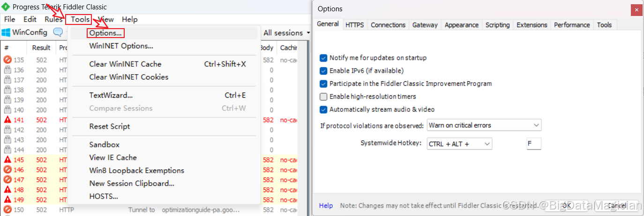Select lock icon of session 144
This screenshot has width=644, height=216.
[x=7, y=150]
